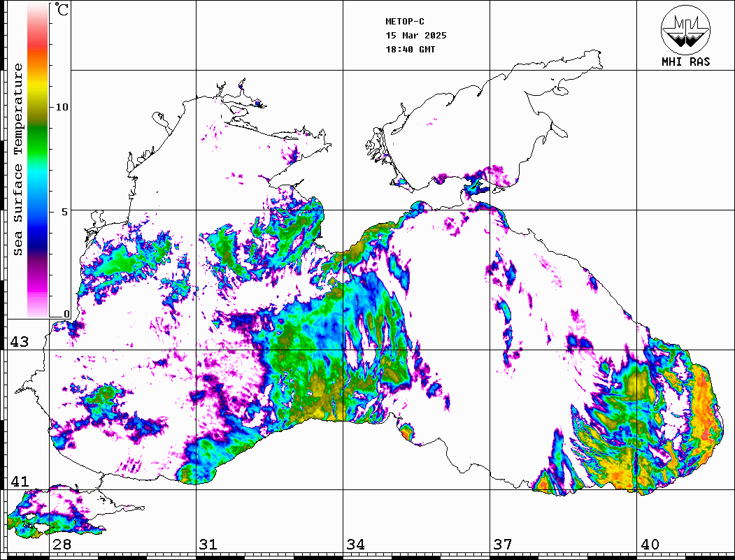
Task: Click the MHI RAS logo emblem
Action: (x=686, y=29)
